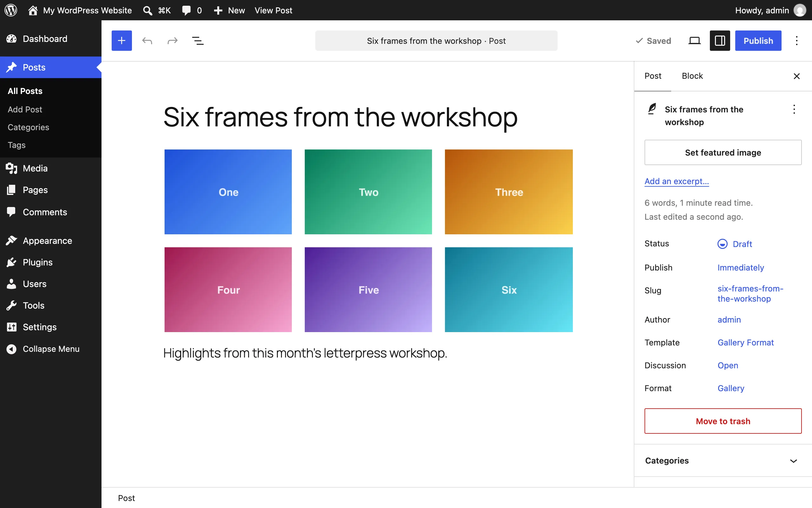812x508 pixels.
Task: Select the orange Three gallery image
Action: click(509, 192)
